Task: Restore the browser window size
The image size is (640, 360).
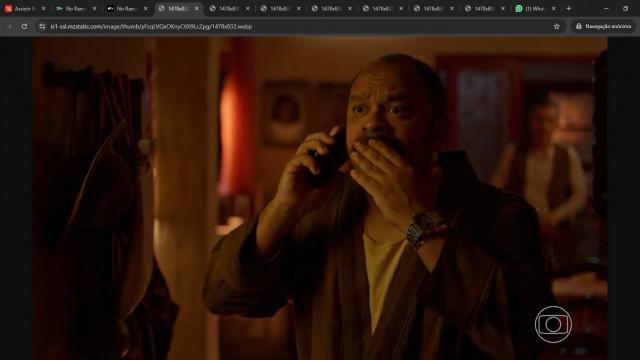Action: tap(625, 9)
